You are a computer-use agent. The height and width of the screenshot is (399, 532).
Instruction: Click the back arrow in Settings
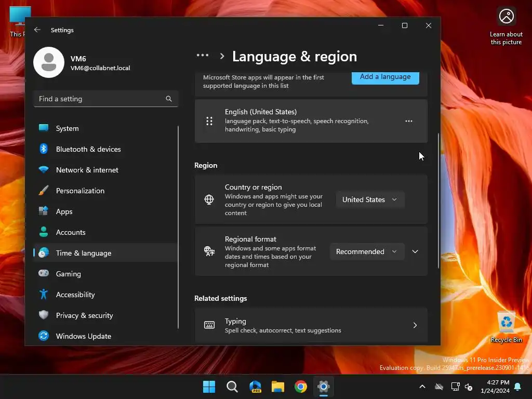pyautogui.click(x=37, y=30)
